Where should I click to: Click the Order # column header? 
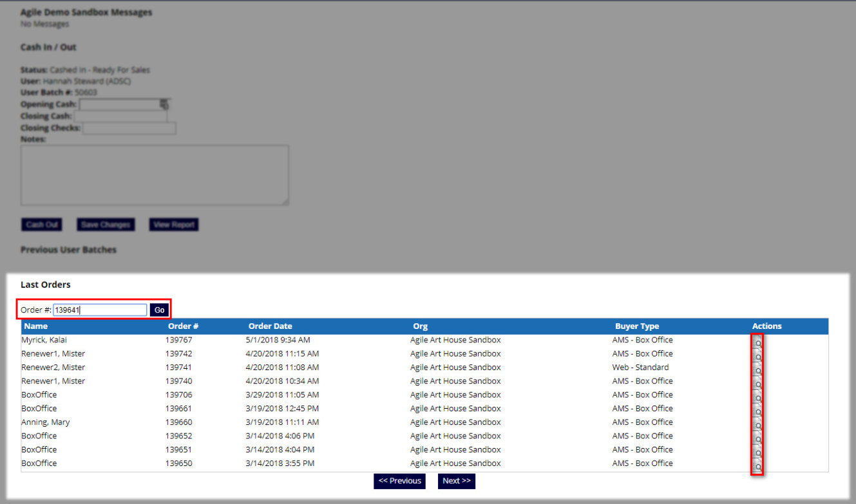click(x=184, y=326)
